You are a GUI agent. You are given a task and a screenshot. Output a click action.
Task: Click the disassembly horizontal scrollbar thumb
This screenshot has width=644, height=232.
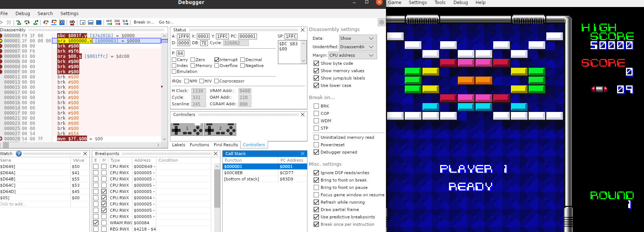(6, 145)
